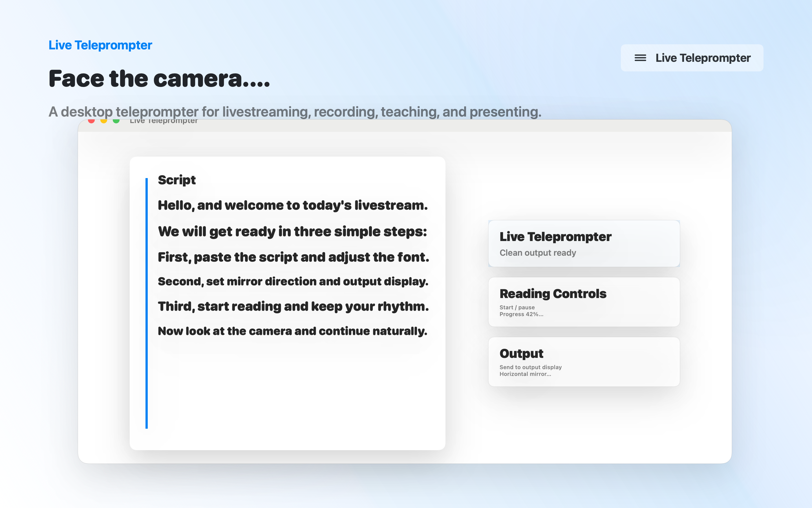Click the blue Live Teleprompter heading link

point(100,45)
